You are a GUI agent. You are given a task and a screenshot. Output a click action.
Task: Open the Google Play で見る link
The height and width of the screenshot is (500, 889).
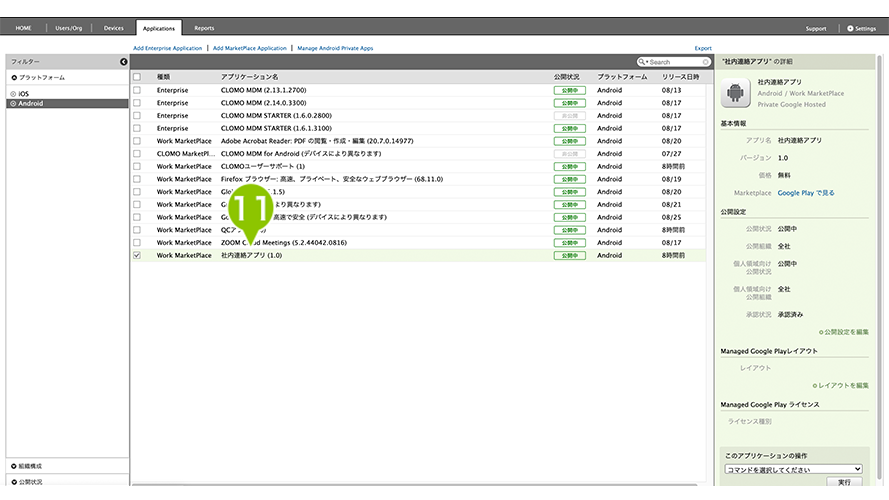806,193
